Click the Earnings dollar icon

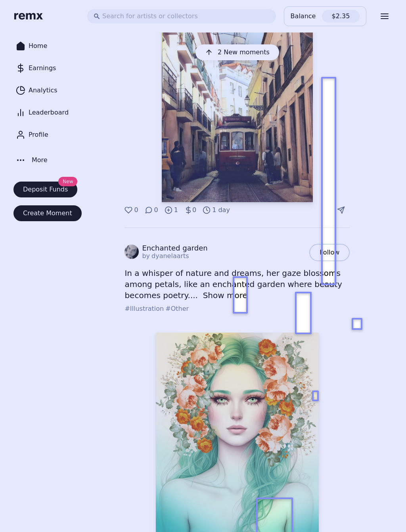click(21, 68)
